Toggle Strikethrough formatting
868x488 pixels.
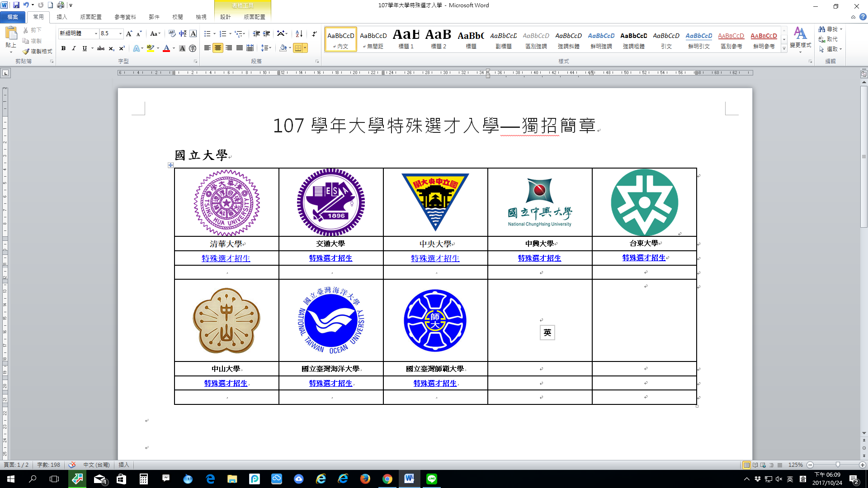pyautogui.click(x=101, y=48)
